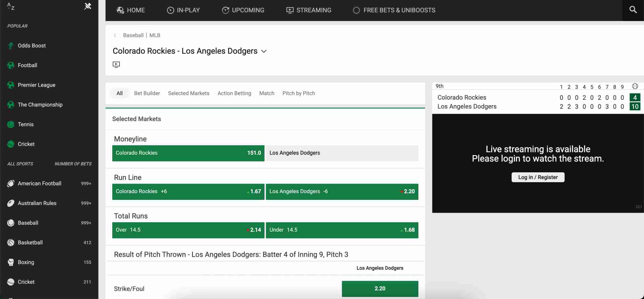Screen dimensions: 644x299
Task: Click the Baseball breadcrumb link
Action: tap(133, 35)
